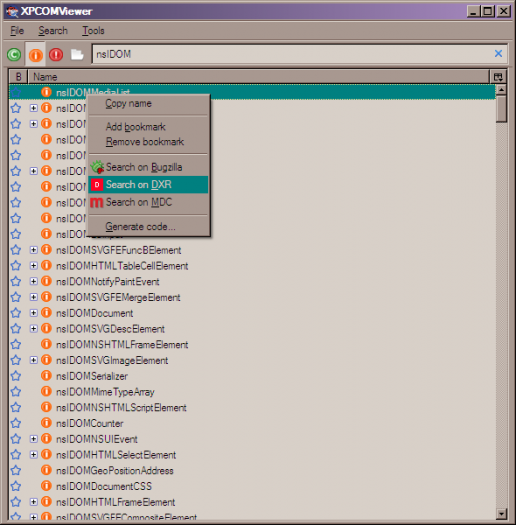Click the interface icon beside nsIDOMCounter
This screenshot has width=516, height=525.
coord(46,423)
